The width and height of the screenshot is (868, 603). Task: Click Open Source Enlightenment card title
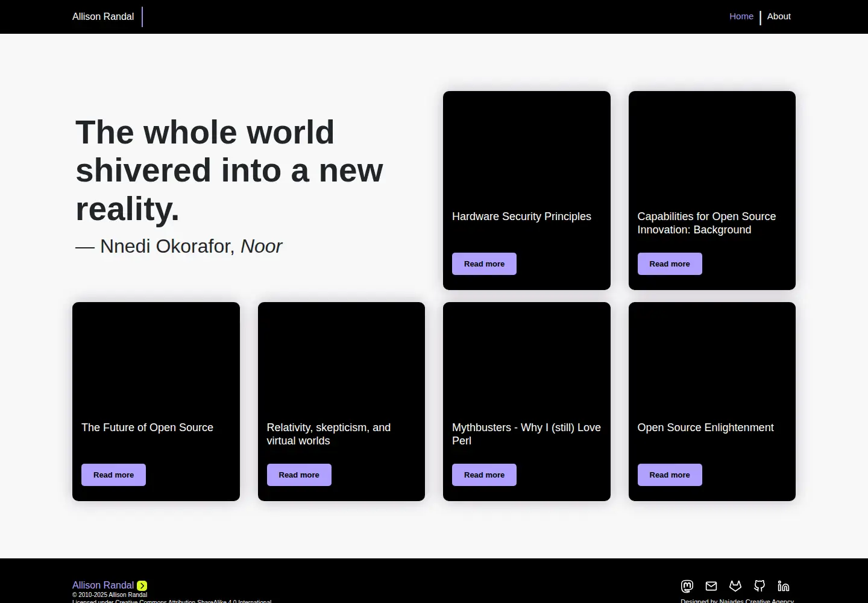point(705,428)
